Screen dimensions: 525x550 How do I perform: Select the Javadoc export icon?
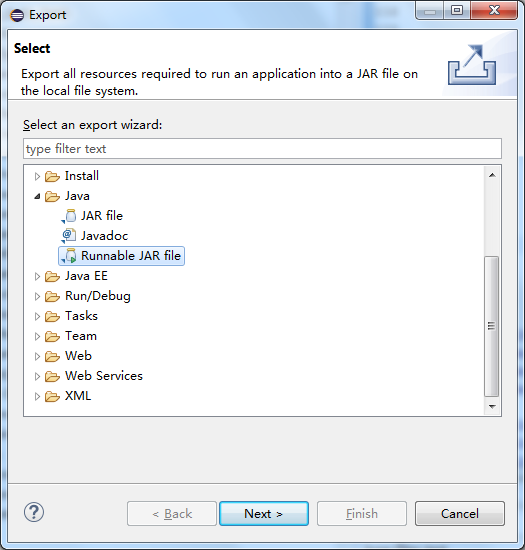[69, 236]
